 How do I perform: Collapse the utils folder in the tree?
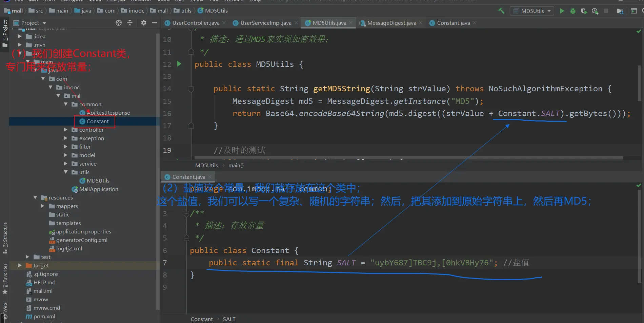click(66, 172)
